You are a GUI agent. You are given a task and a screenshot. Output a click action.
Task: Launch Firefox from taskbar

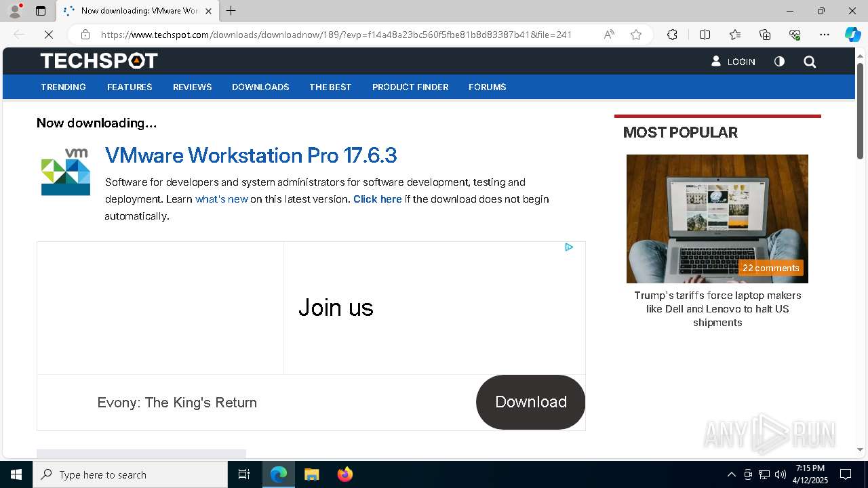[x=344, y=474]
